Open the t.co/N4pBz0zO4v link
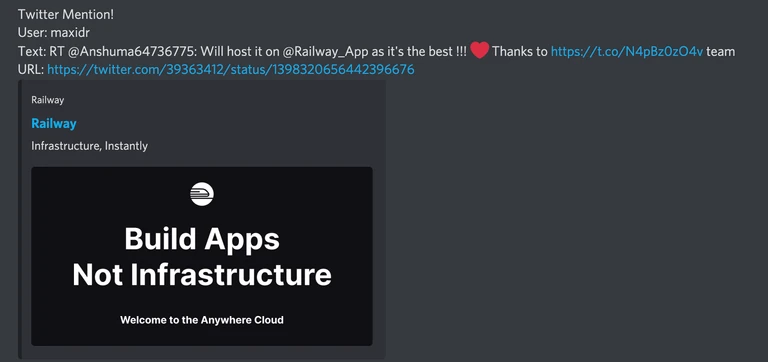Image resolution: width=768 pixels, height=362 pixels. 627,51
